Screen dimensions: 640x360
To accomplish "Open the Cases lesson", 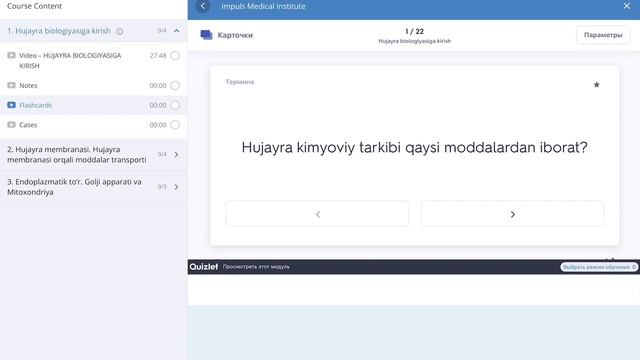I will (x=28, y=125).
